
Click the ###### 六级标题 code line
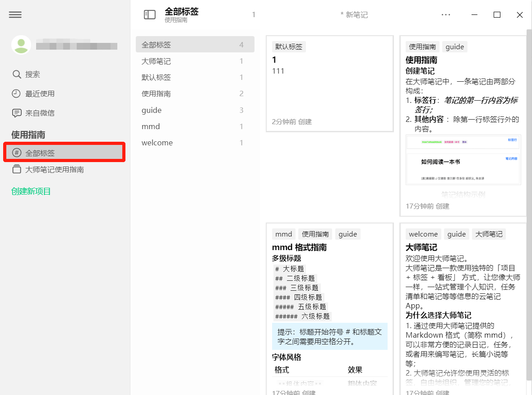tap(303, 316)
